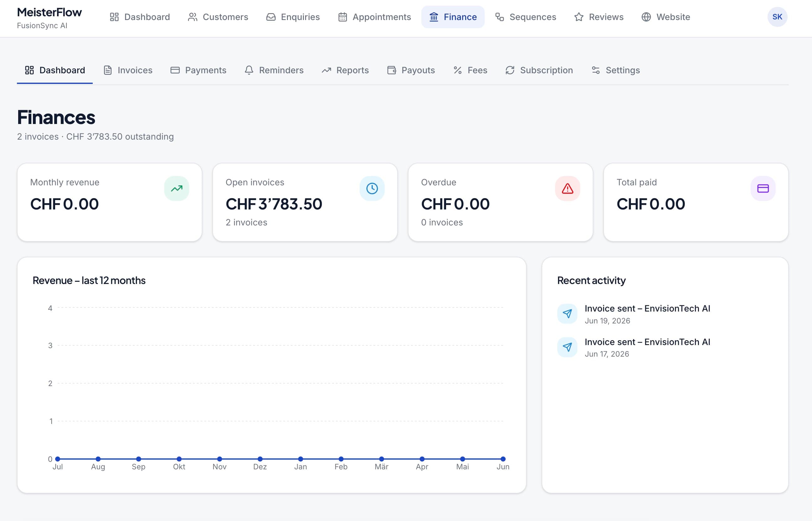
Task: Click the Invoices document icon
Action: [x=108, y=70]
